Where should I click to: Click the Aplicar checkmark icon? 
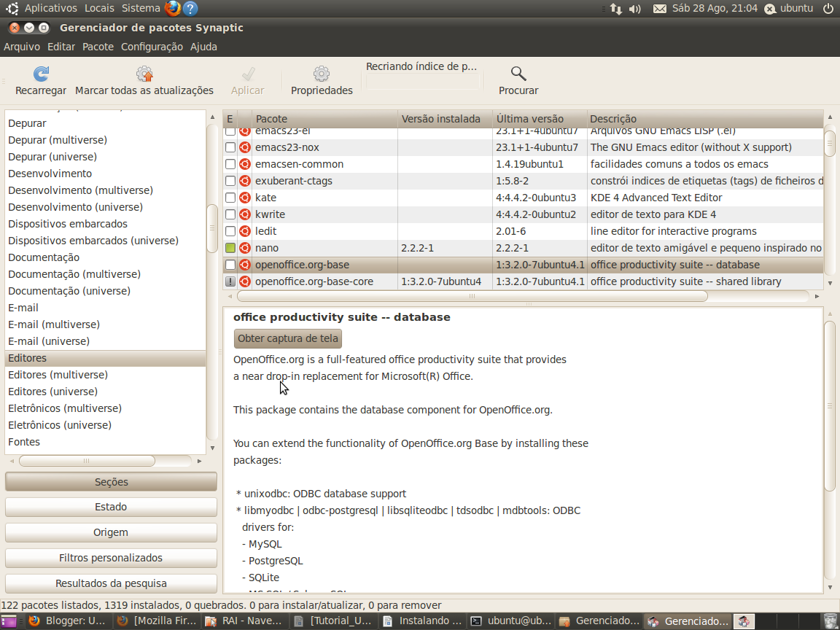coord(247,74)
